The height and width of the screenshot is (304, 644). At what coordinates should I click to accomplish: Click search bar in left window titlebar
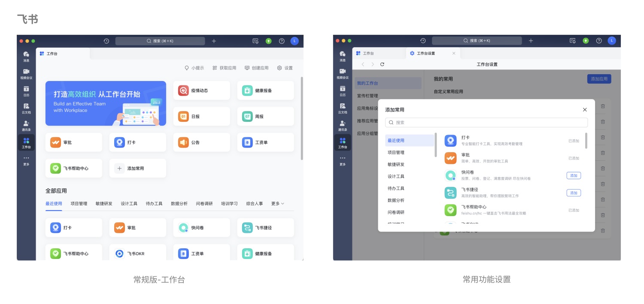(x=160, y=41)
